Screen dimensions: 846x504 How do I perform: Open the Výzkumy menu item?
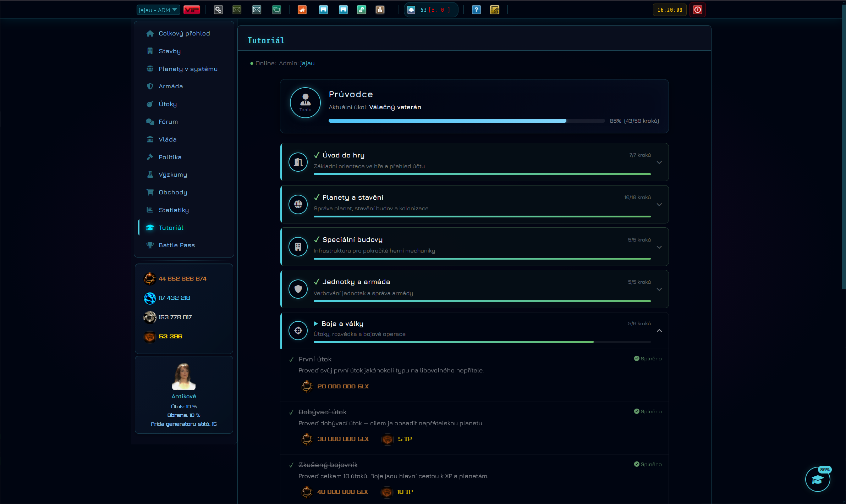point(172,175)
